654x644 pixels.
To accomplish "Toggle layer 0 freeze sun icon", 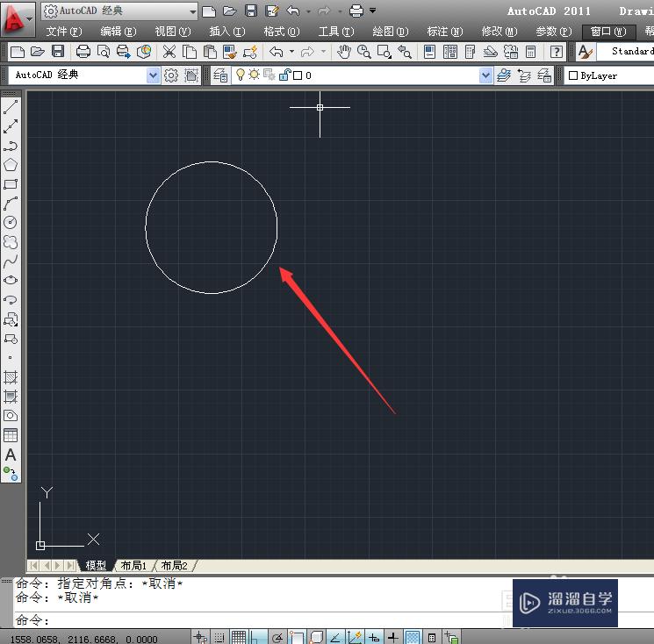I will tap(254, 75).
